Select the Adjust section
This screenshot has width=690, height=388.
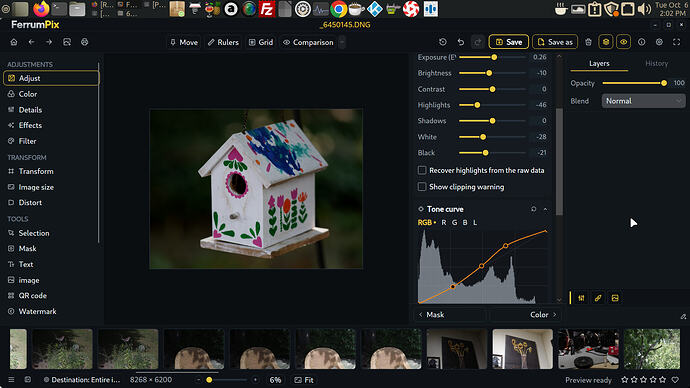(51, 78)
